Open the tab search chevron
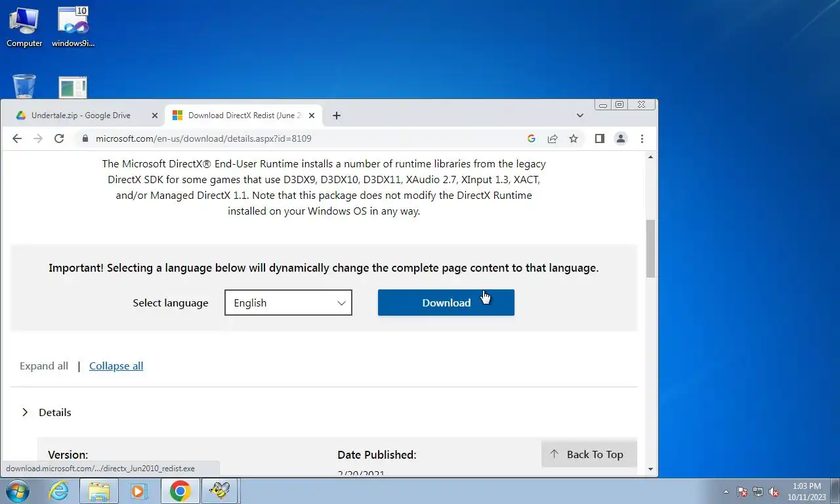The image size is (840, 504). coord(580,115)
